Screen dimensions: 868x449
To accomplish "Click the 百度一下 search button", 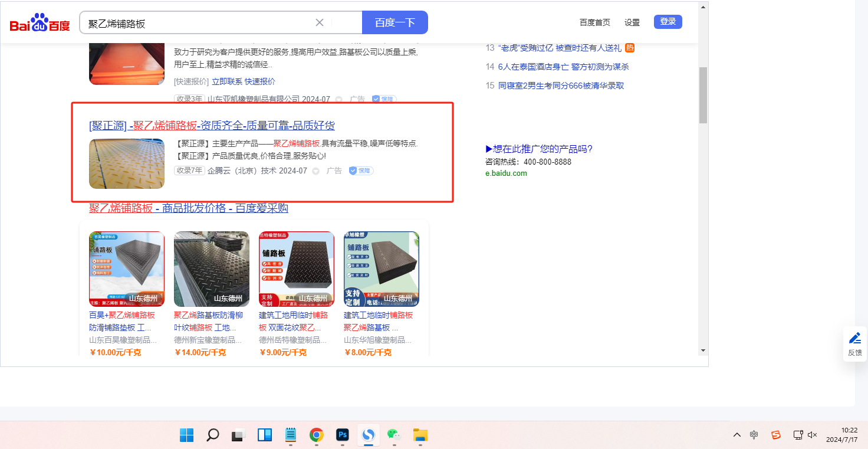I will [395, 22].
